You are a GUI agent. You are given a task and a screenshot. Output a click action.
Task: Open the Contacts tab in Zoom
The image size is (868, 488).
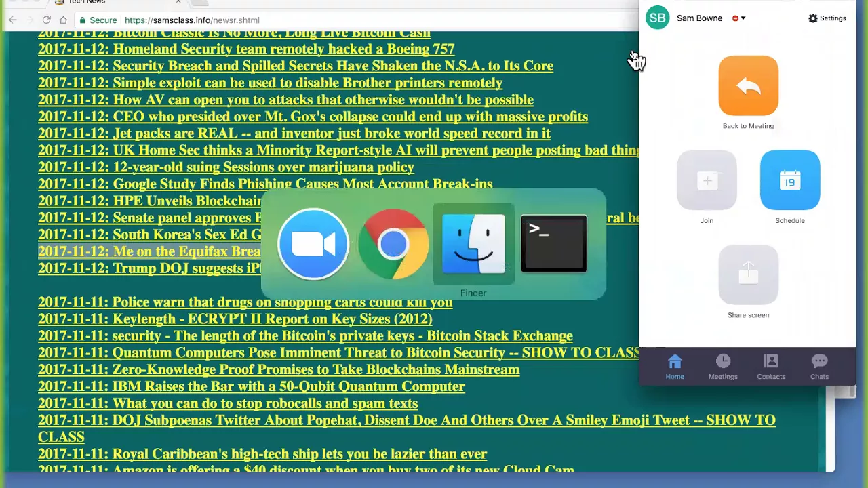[771, 367]
